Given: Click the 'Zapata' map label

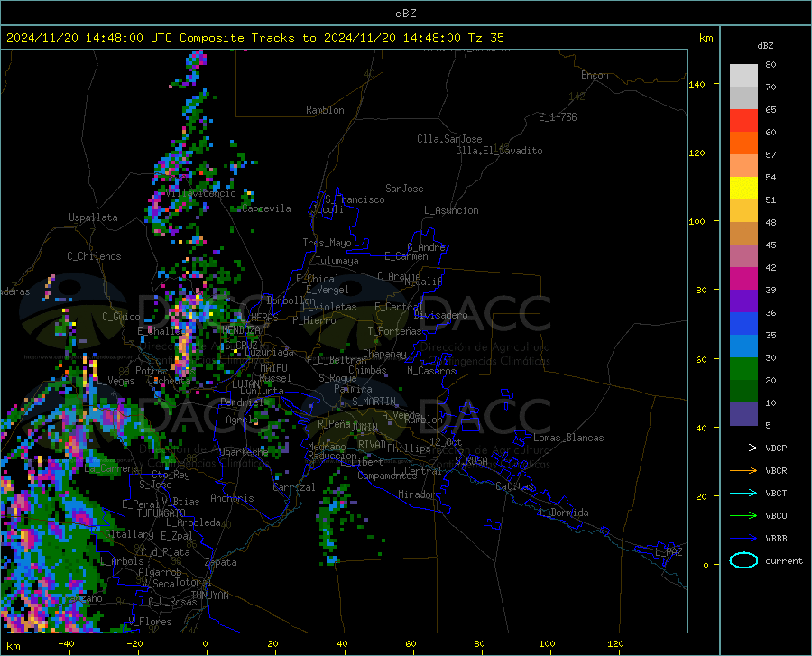Looking at the screenshot, I should click(221, 562).
